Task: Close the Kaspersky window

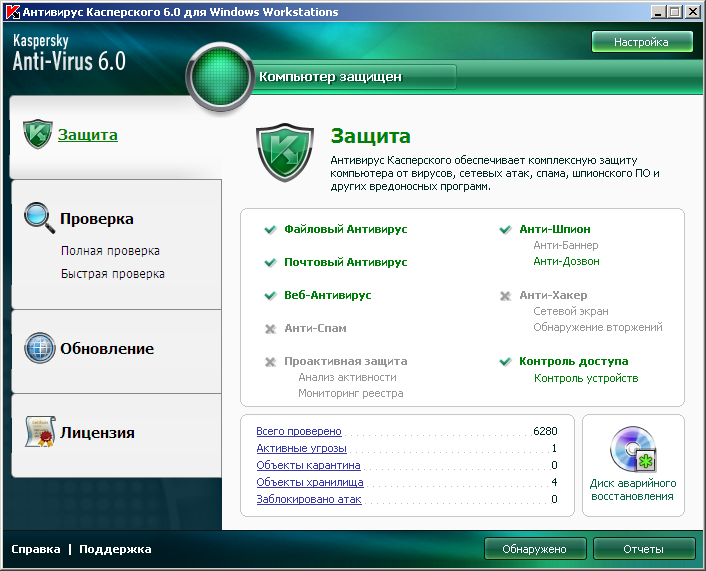Action: tap(692, 12)
